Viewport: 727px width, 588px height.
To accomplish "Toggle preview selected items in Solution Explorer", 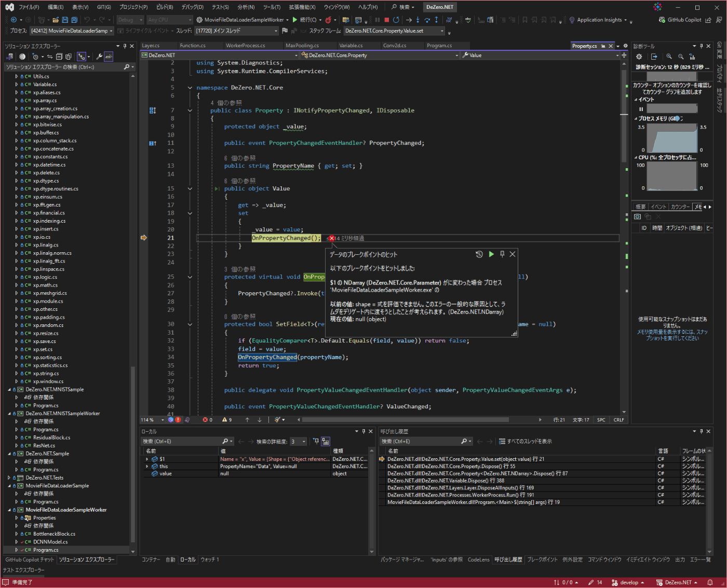I will pos(109,57).
